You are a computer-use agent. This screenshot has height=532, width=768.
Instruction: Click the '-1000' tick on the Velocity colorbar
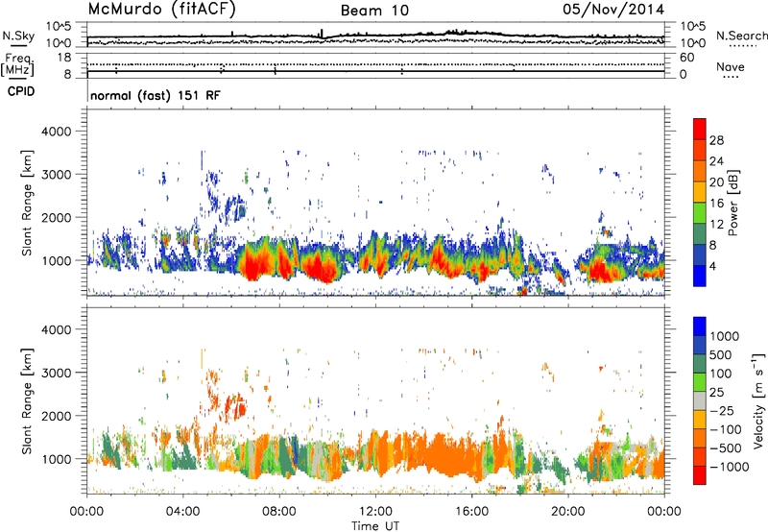click(x=729, y=467)
